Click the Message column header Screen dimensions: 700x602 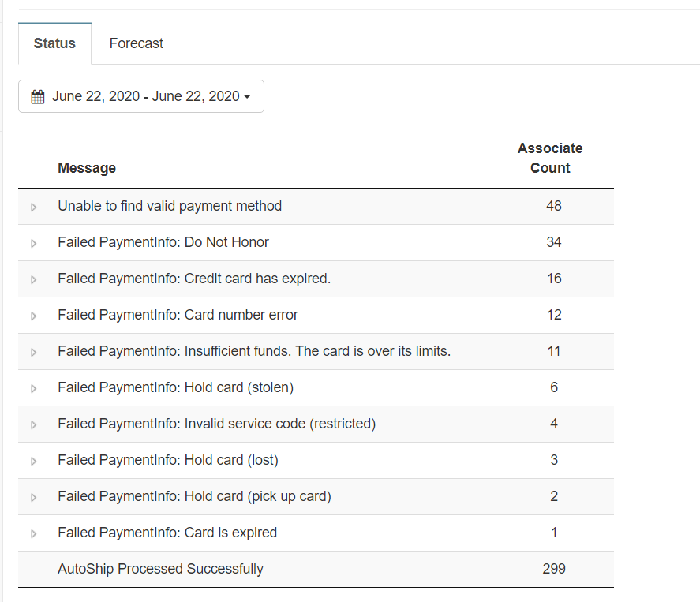(x=87, y=168)
